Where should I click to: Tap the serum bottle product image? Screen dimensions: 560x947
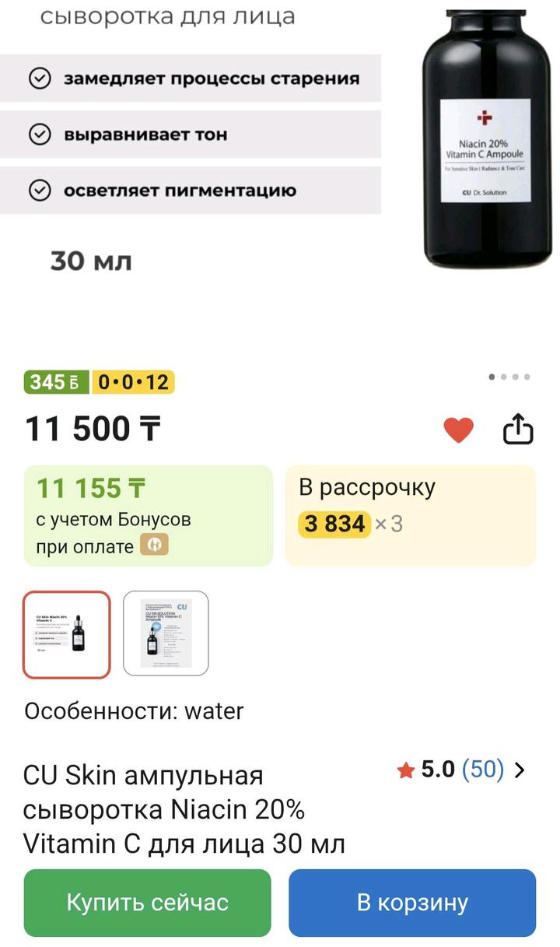pyautogui.click(x=485, y=140)
